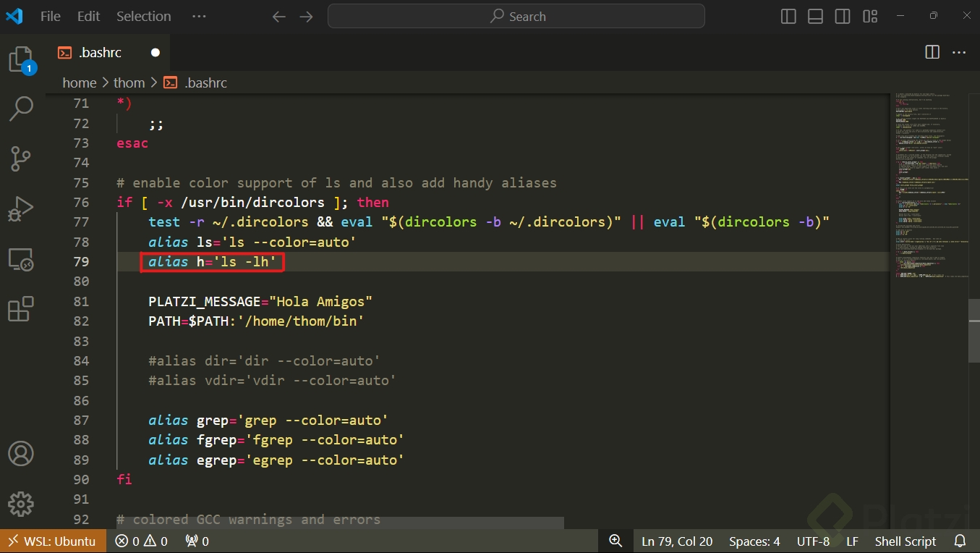Image resolution: width=980 pixels, height=553 pixels.
Task: Click the fi keyword on line 90
Action: [x=124, y=479]
